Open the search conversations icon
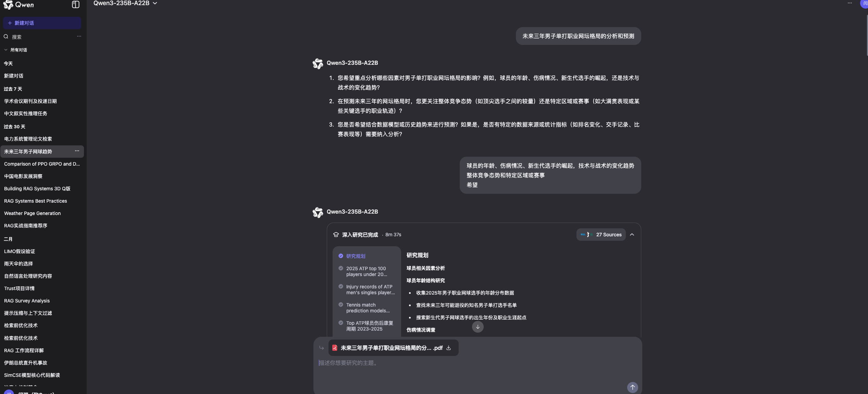The width and height of the screenshot is (868, 394). tap(5, 36)
